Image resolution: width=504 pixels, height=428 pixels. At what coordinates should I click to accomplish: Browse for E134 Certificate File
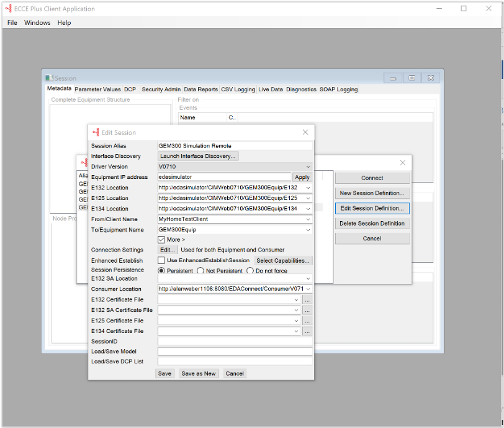(307, 331)
